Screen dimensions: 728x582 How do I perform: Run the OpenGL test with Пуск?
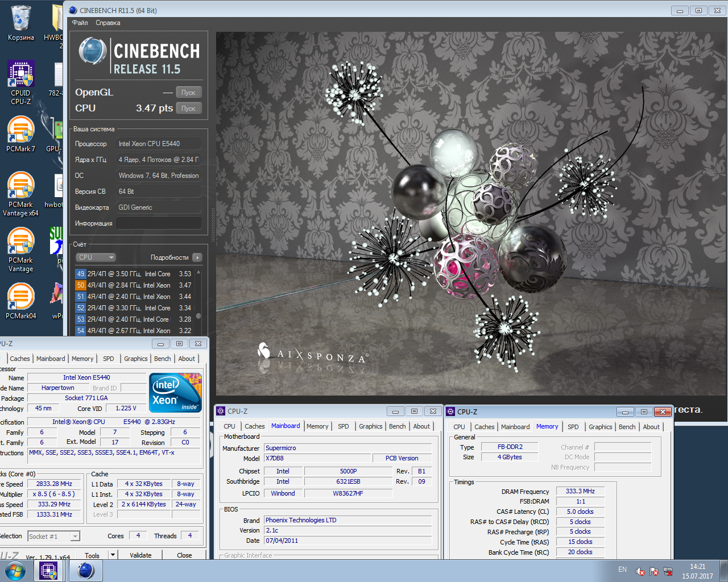pyautogui.click(x=188, y=93)
